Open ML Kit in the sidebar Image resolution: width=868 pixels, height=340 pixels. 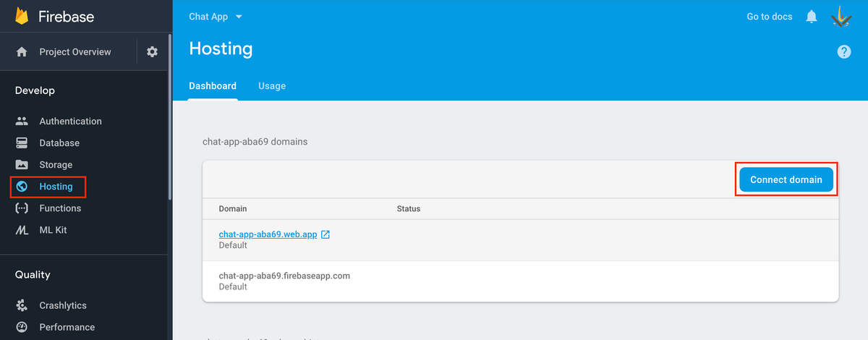tap(53, 230)
